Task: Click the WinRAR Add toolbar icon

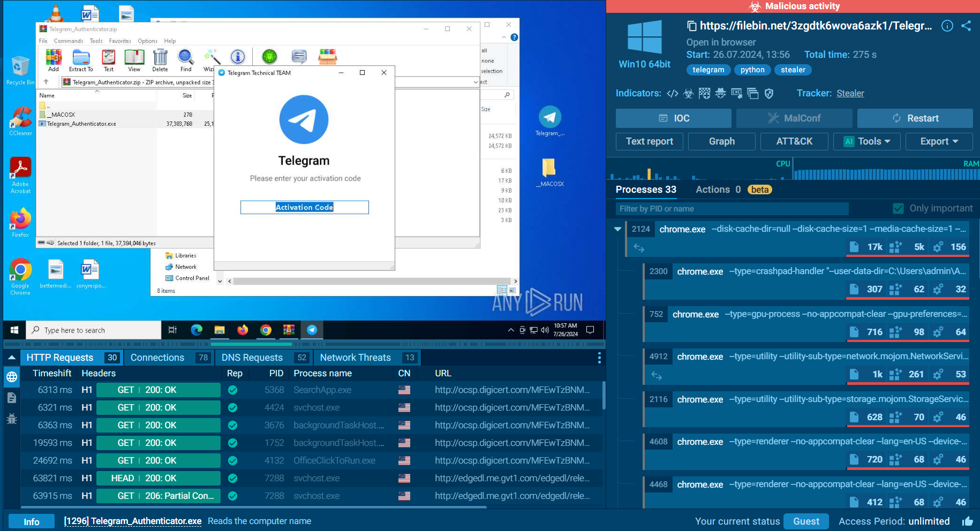Action: click(x=54, y=60)
